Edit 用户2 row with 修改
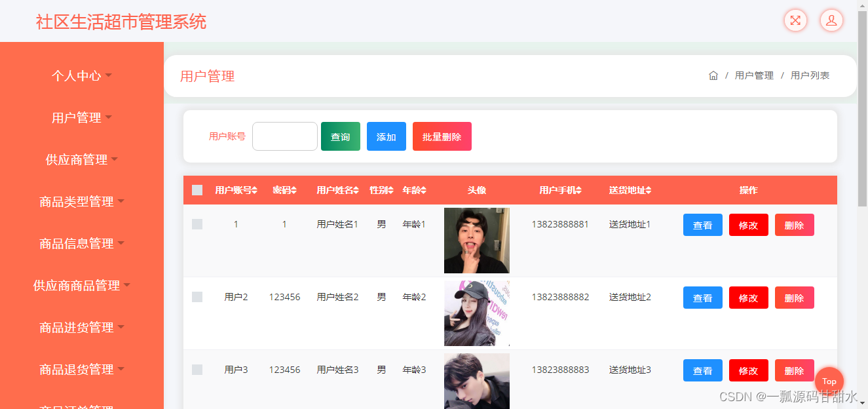The image size is (868, 409). (x=749, y=298)
